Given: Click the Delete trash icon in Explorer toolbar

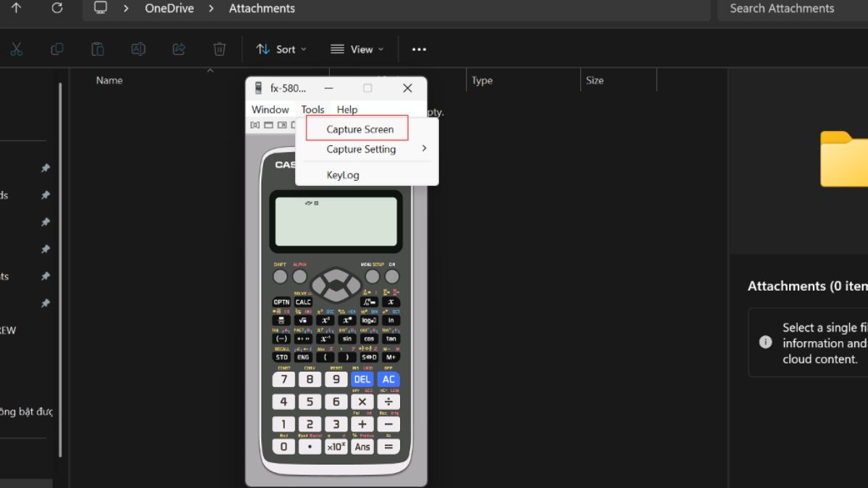Looking at the screenshot, I should (x=219, y=49).
